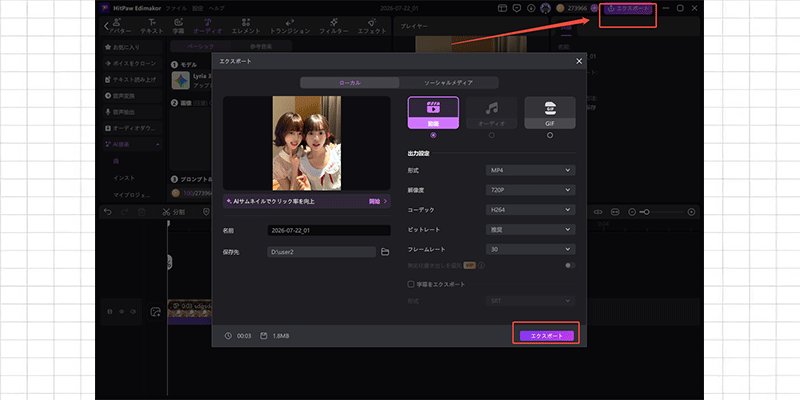Click 開始 on AI thumbnail banner

coord(378,202)
